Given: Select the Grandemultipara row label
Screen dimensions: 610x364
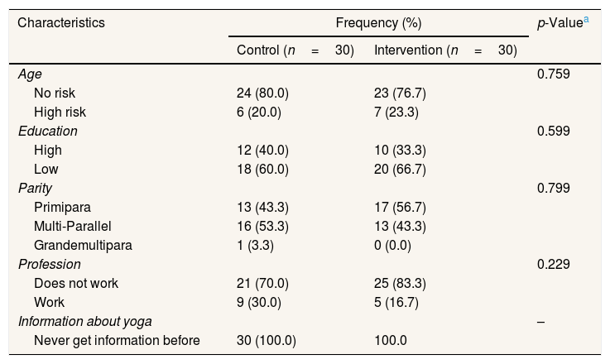Looking at the screenshot, I should tap(82, 245).
